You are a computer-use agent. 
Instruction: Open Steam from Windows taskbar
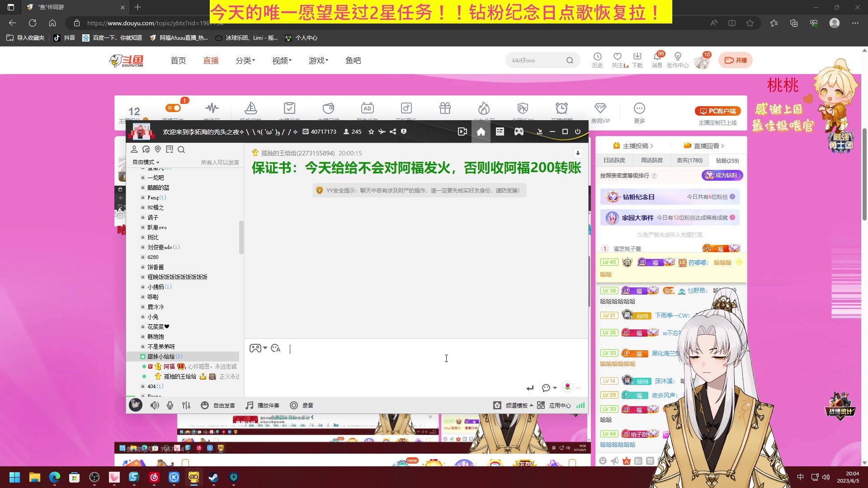coord(213,477)
